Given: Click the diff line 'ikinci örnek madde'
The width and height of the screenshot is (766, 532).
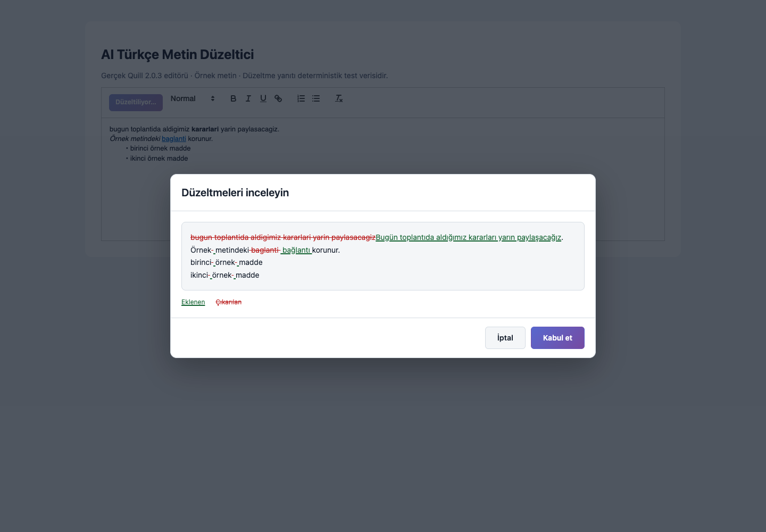Looking at the screenshot, I should (x=225, y=275).
